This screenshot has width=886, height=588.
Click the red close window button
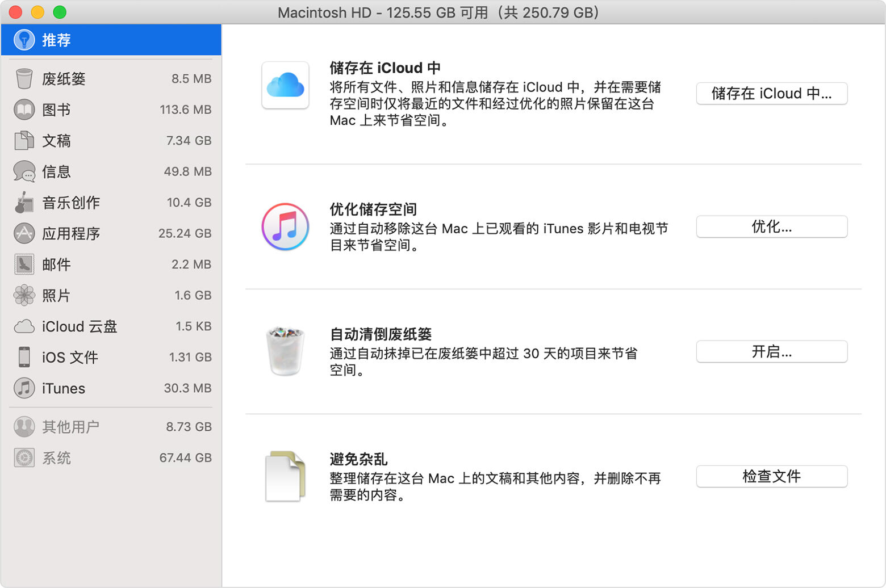16,12
